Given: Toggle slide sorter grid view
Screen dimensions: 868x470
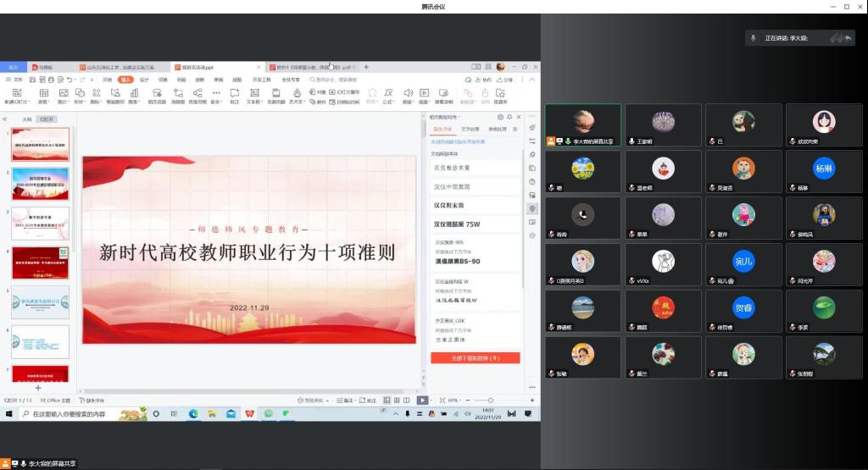Looking at the screenshot, I should pos(396,400).
